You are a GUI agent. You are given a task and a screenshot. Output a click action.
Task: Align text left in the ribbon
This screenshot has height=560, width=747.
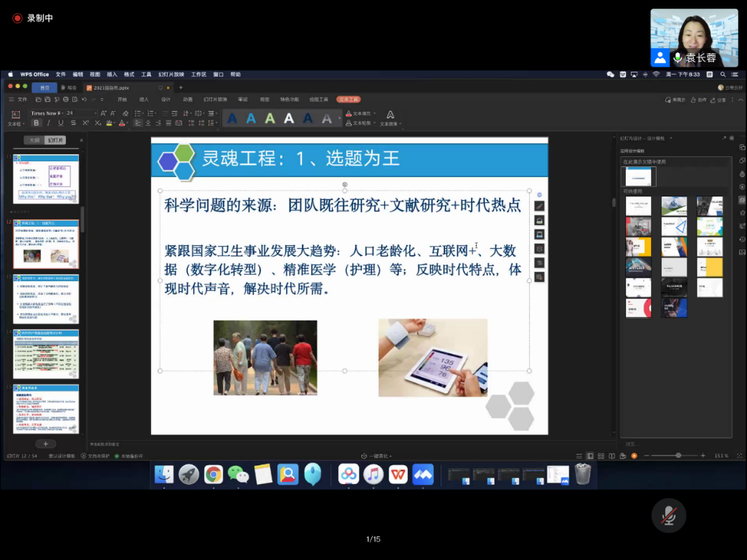(x=138, y=123)
